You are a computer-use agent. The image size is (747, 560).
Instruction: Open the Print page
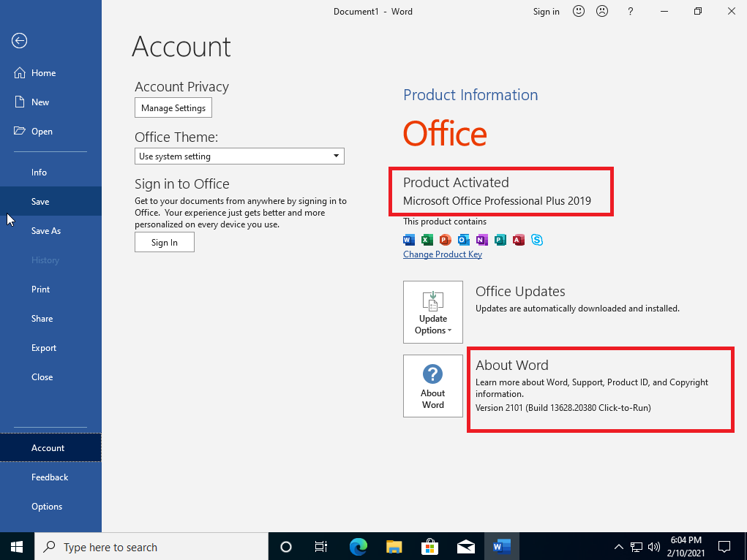pos(50,290)
